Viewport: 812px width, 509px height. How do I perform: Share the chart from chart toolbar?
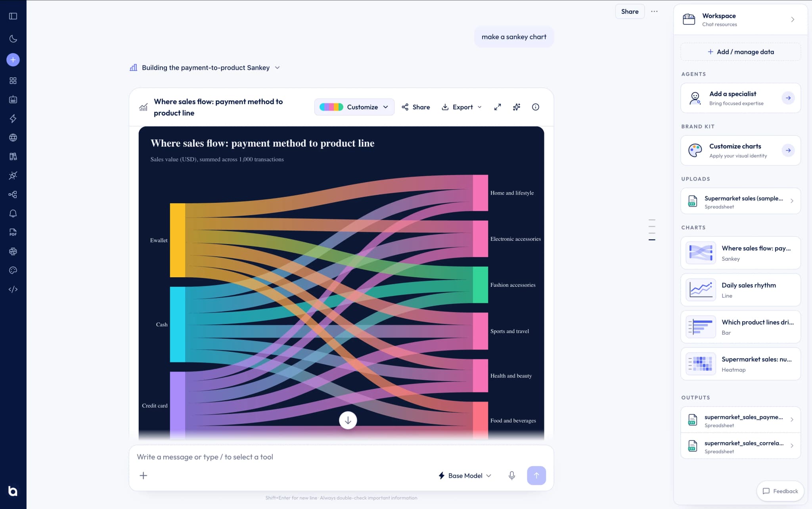click(x=416, y=107)
